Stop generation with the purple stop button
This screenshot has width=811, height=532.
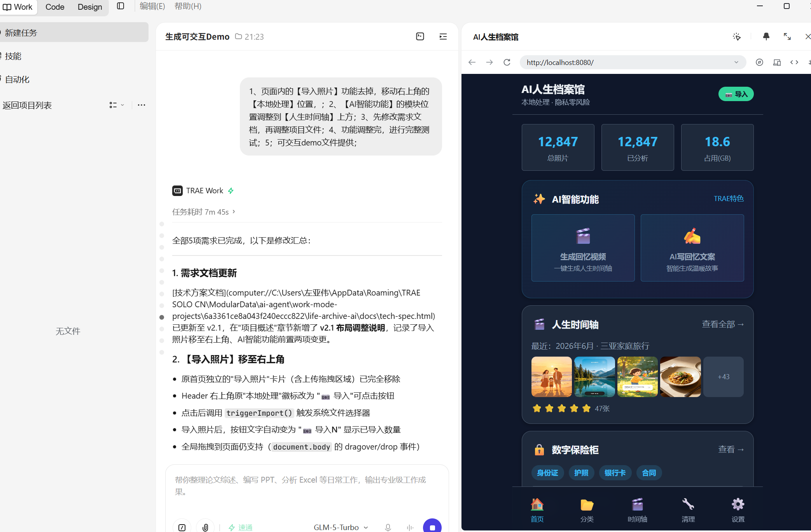(432, 527)
